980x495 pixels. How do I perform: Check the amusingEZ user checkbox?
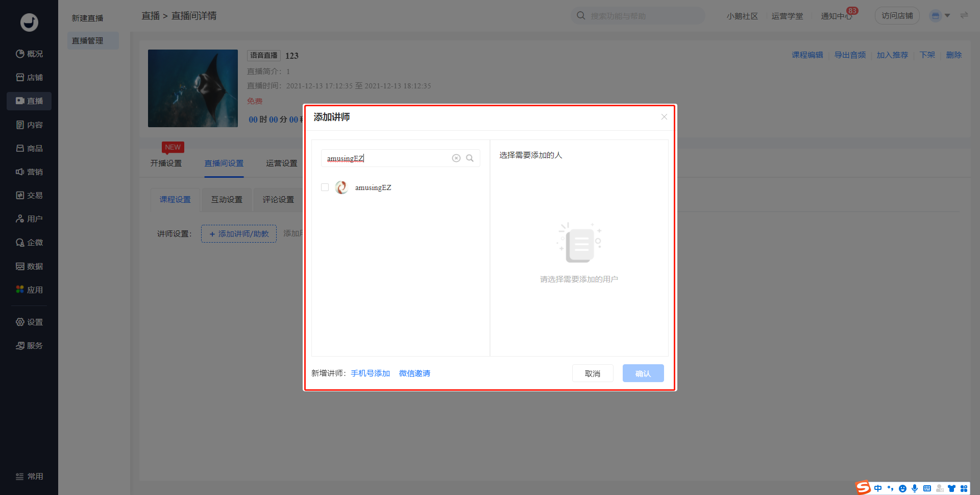325,187
